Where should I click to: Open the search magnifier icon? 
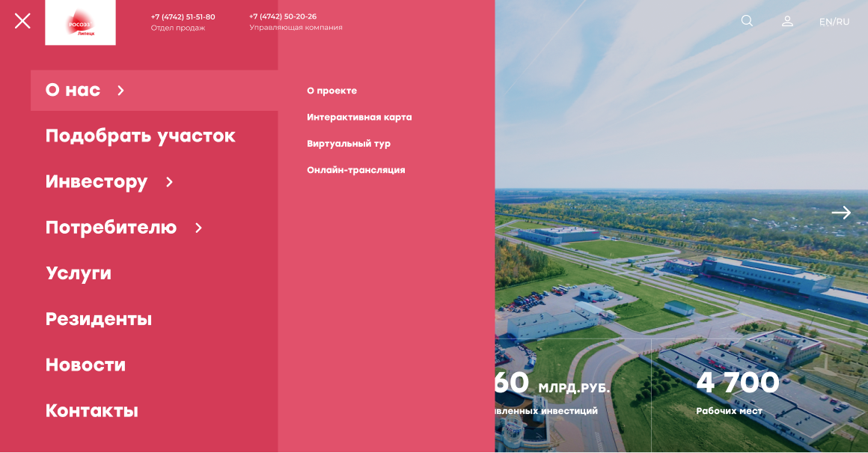click(x=747, y=21)
